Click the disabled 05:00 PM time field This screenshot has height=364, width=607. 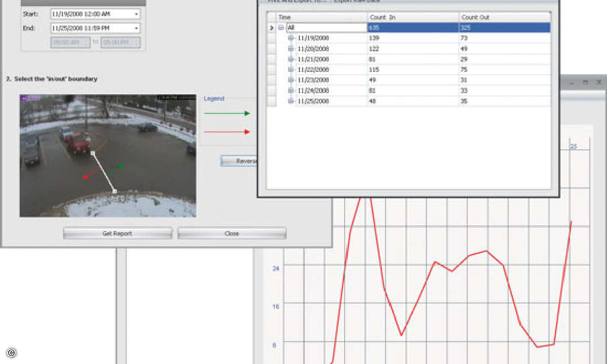pos(120,42)
